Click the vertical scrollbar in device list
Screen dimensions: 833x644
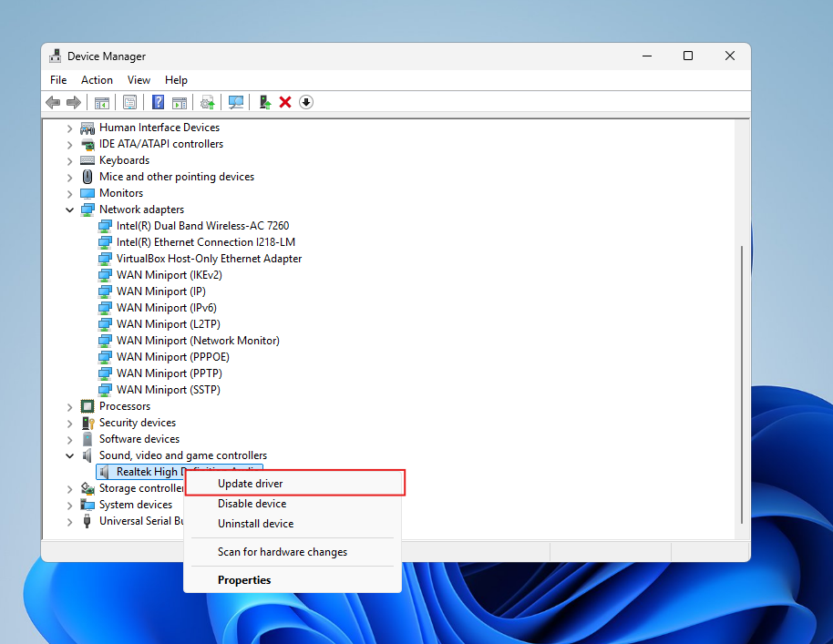tap(743, 383)
